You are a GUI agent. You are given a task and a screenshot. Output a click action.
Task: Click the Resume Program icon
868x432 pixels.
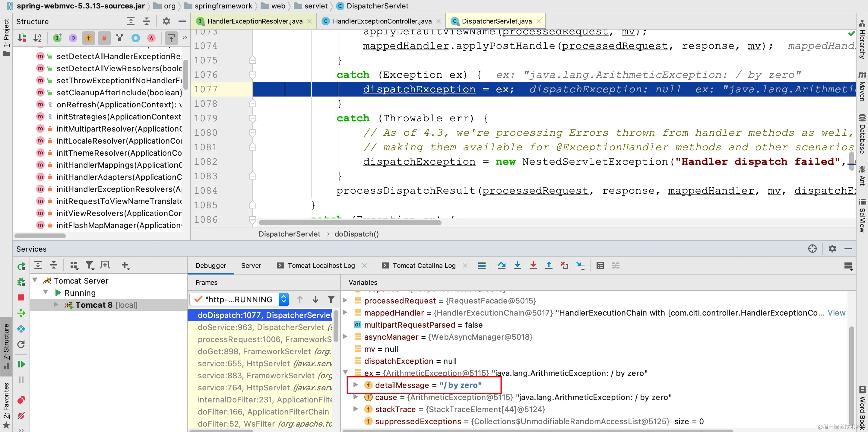pos(21,364)
